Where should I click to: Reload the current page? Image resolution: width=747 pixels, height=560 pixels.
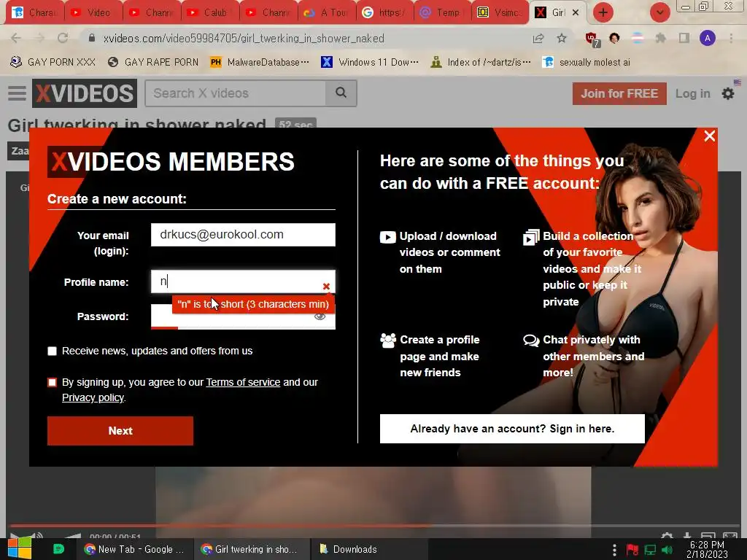coord(63,38)
